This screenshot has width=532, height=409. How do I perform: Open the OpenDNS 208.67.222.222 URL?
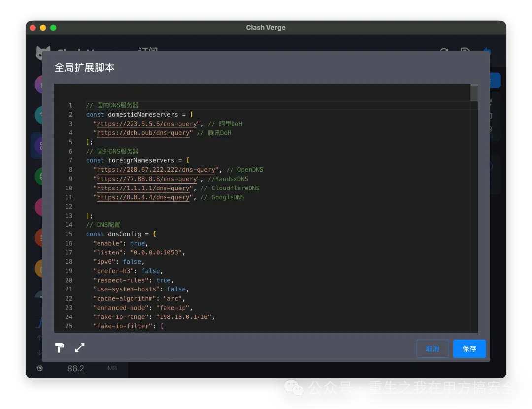point(156,170)
